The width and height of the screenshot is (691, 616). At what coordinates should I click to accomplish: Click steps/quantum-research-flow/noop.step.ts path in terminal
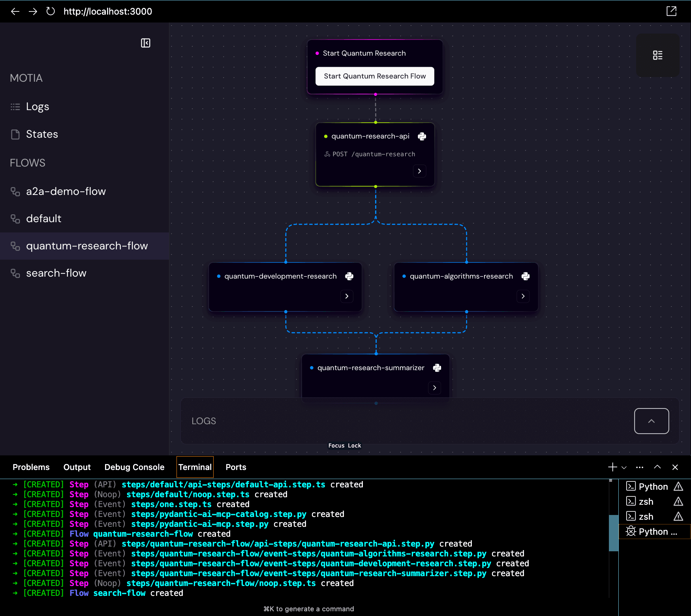[221, 583]
